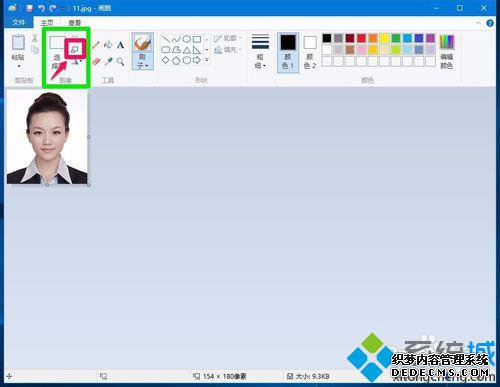This screenshot has width=500, height=387.
Task: Choose the Oval shape
Action: [x=187, y=39]
